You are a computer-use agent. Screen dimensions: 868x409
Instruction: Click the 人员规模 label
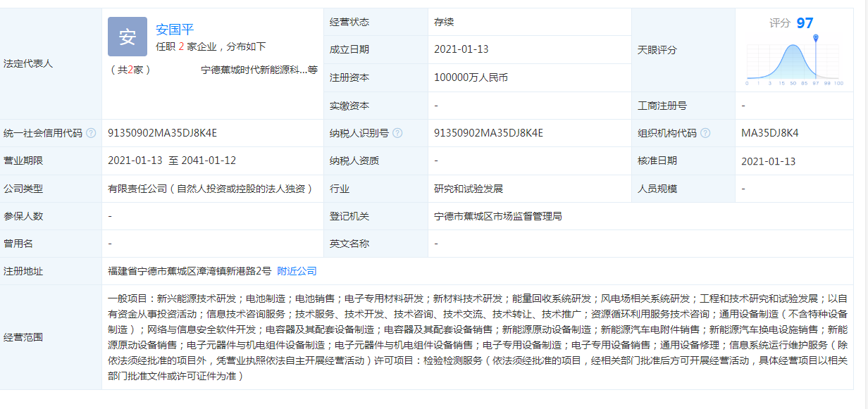tap(657, 189)
